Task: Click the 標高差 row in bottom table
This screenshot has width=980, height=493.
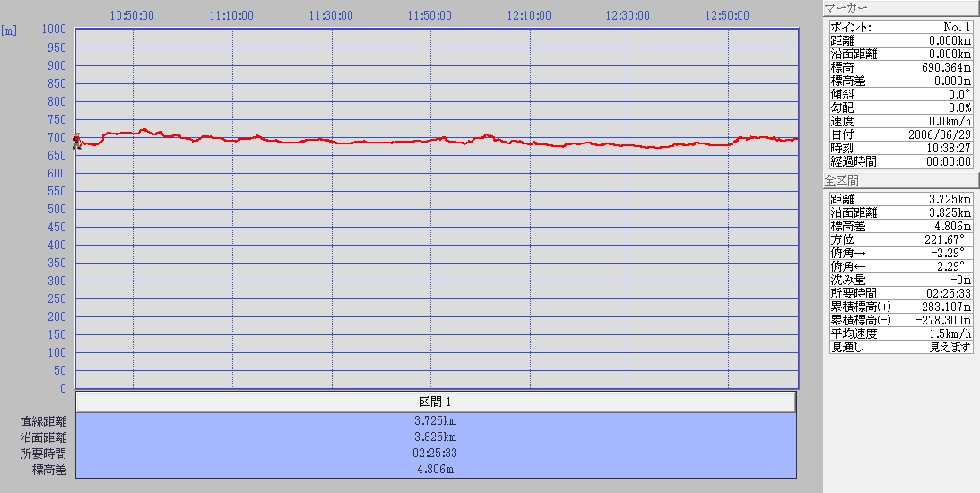Action: click(436, 470)
